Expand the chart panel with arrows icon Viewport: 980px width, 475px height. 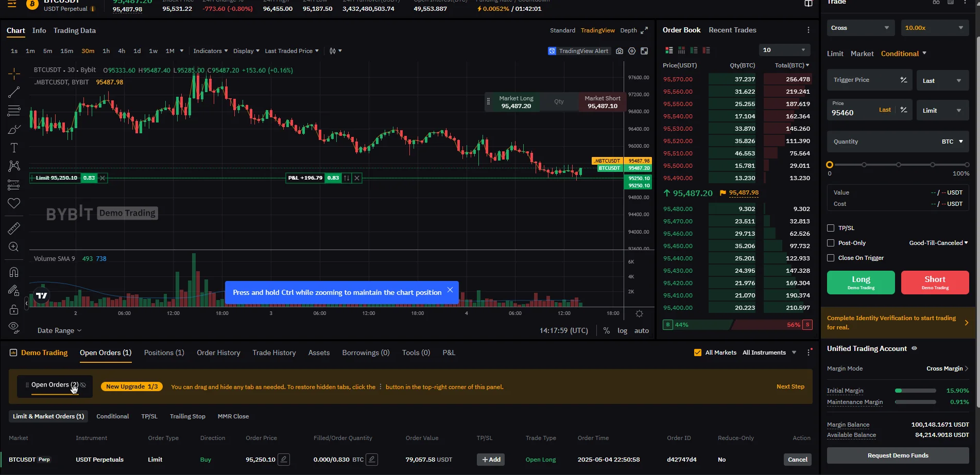(x=644, y=31)
